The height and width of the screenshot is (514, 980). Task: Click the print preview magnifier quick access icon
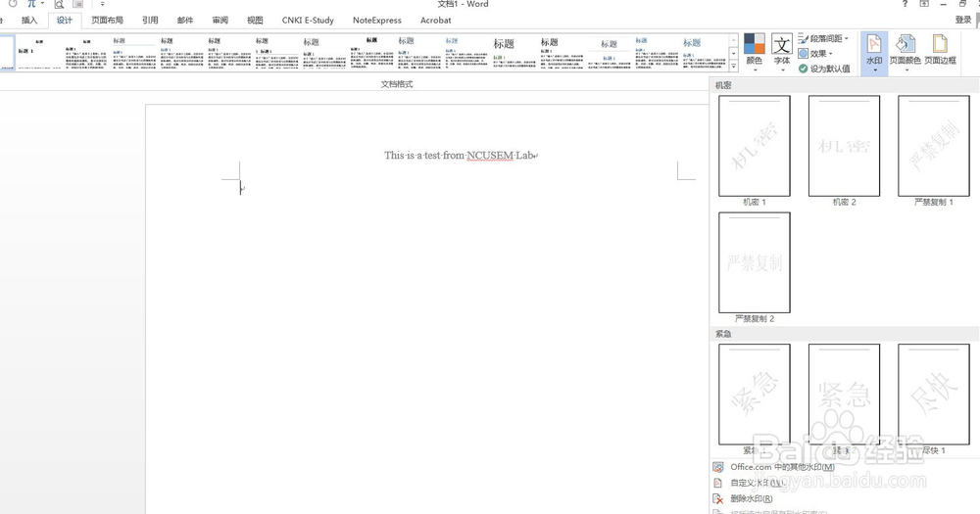coord(59,4)
